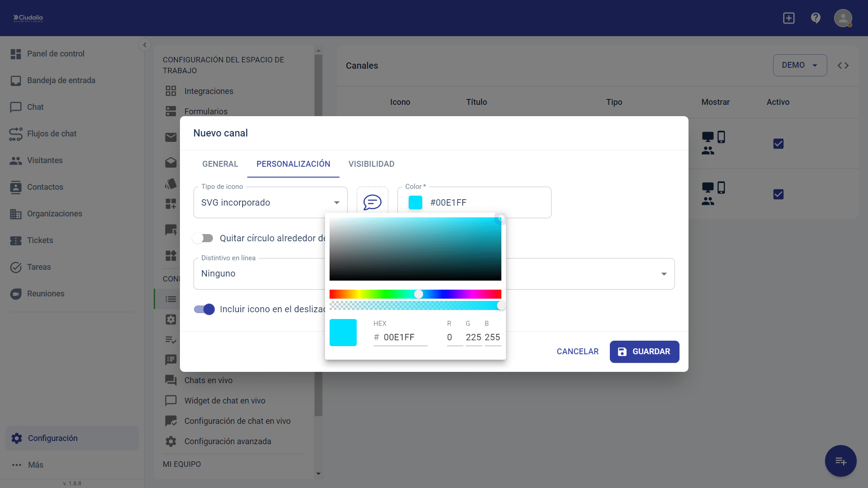This screenshot has height=488, width=868.
Task: Click the chat bubble SVG icon preview
Action: (372, 202)
